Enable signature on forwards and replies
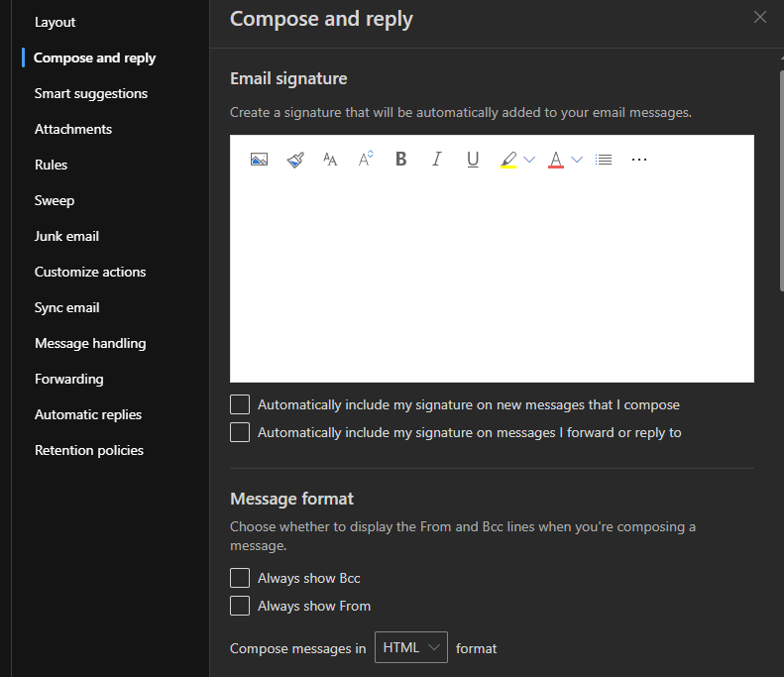 240,432
